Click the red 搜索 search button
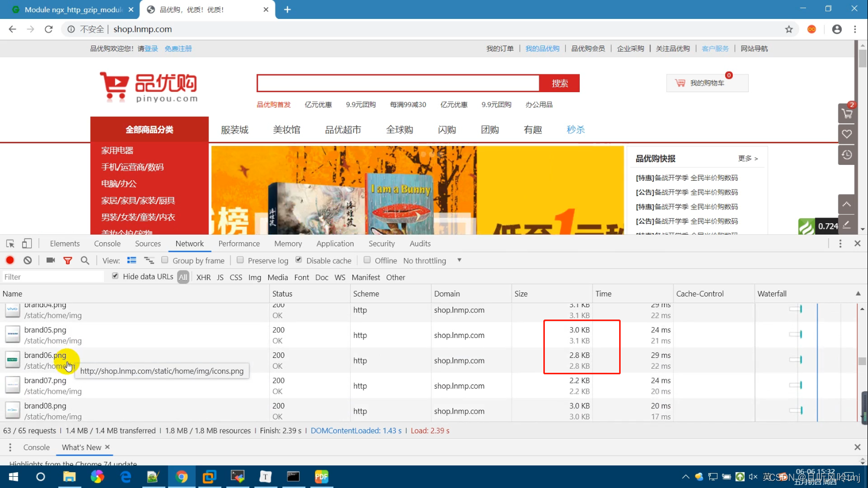This screenshot has height=488, width=868. tap(559, 83)
